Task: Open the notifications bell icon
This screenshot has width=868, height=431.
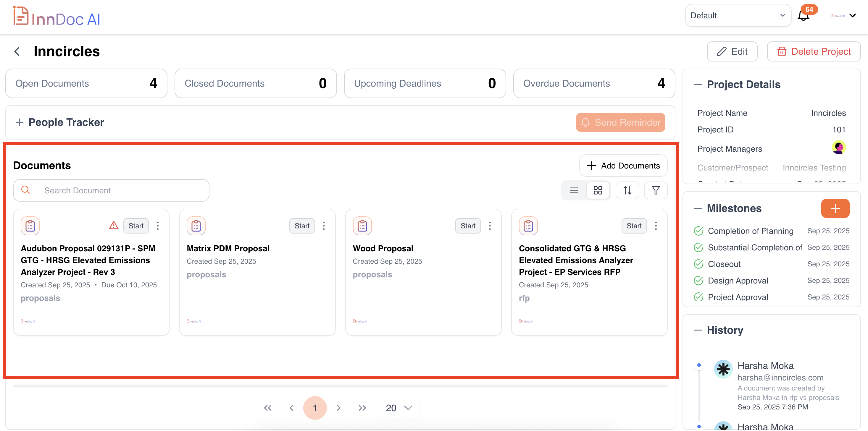Action: (x=803, y=15)
